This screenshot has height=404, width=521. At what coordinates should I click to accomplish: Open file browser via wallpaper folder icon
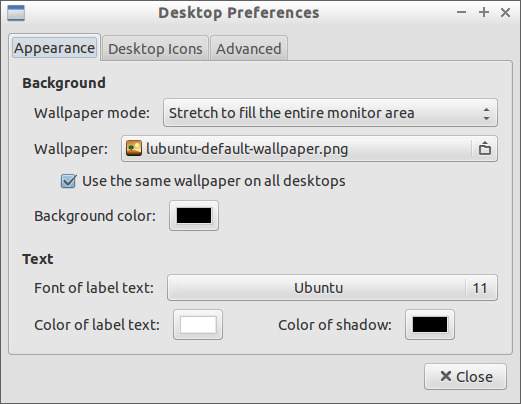[485, 148]
